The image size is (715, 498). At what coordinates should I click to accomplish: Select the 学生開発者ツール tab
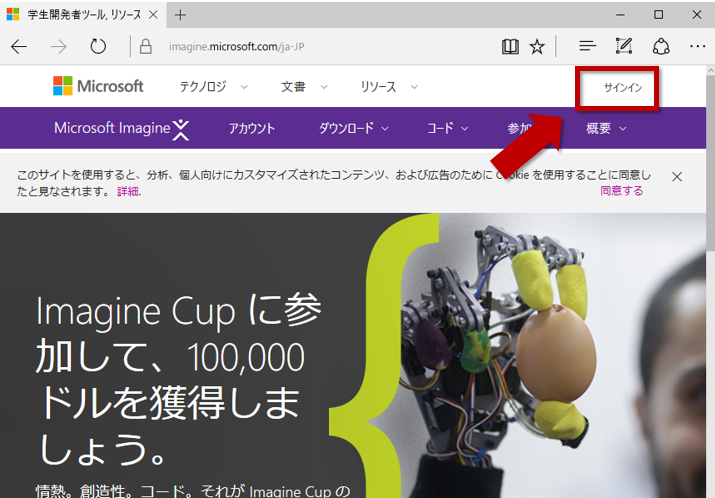(83, 15)
